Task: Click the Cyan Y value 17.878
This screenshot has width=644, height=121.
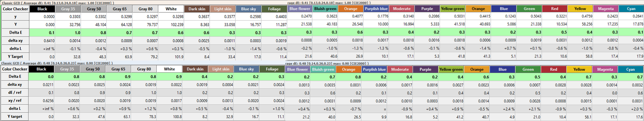Action: click(638, 24)
